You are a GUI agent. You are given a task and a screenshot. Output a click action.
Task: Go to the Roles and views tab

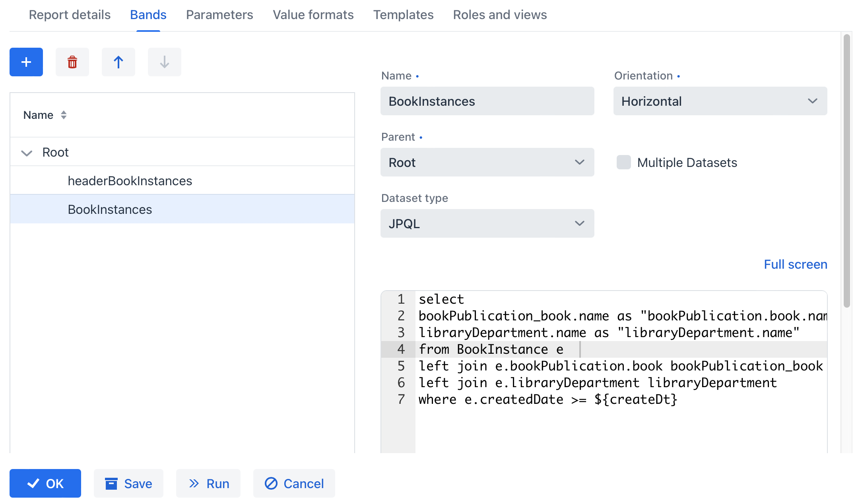[x=500, y=15]
